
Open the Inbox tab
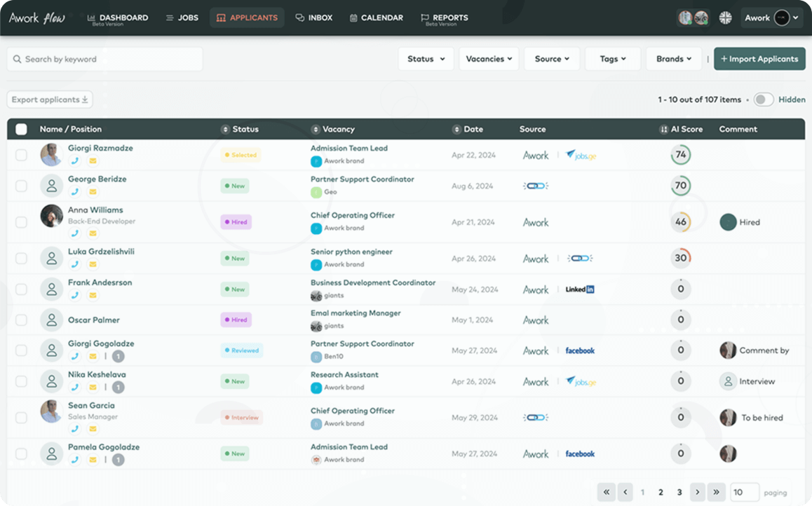313,18
